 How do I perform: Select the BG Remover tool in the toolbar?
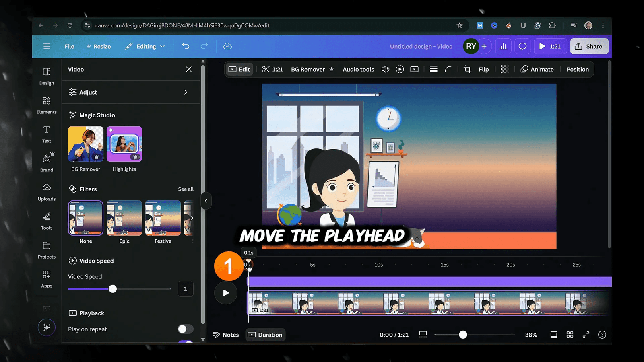tap(309, 69)
